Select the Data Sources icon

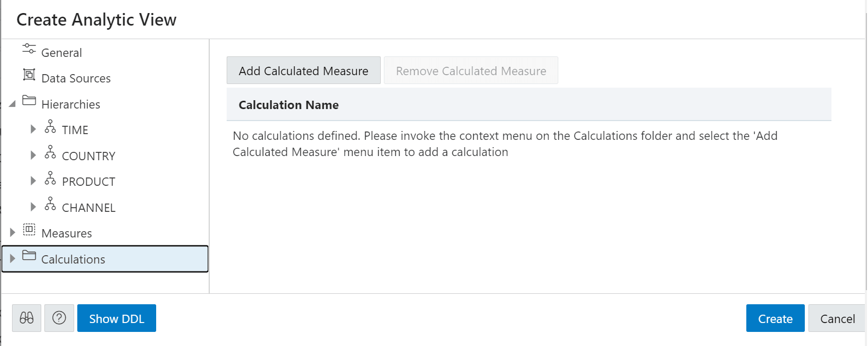click(29, 74)
